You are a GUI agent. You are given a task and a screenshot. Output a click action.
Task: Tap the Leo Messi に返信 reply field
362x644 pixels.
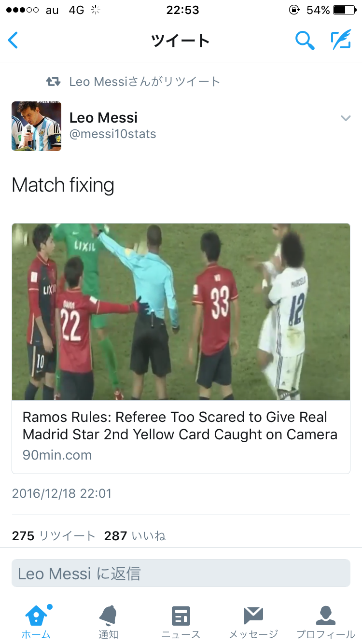[181, 574]
